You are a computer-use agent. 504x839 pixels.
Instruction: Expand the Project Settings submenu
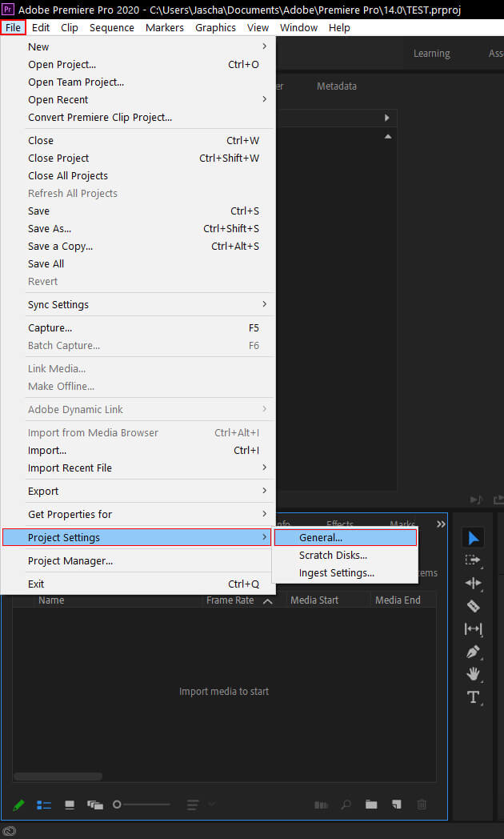pyautogui.click(x=138, y=538)
